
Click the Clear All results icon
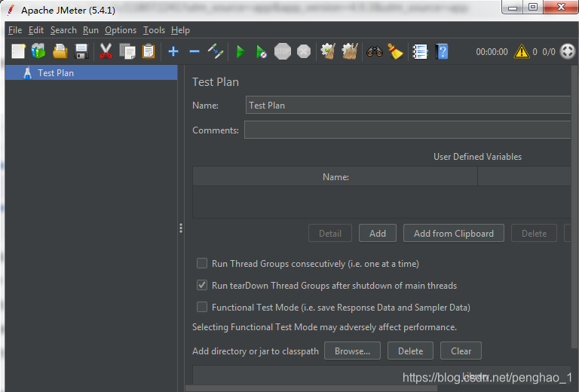349,51
